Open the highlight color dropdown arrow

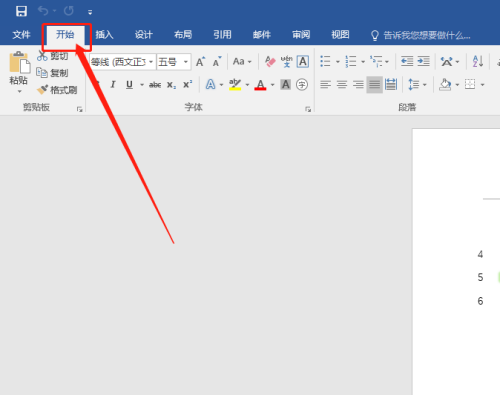click(x=247, y=85)
